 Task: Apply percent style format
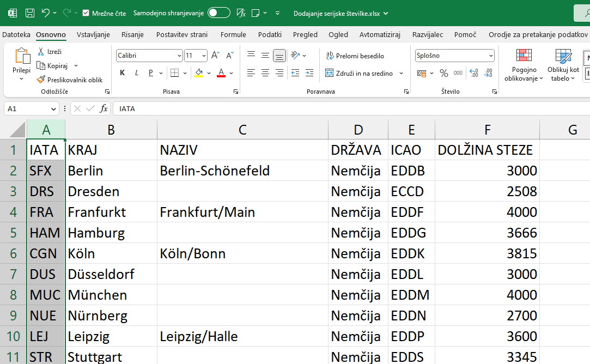click(x=444, y=73)
